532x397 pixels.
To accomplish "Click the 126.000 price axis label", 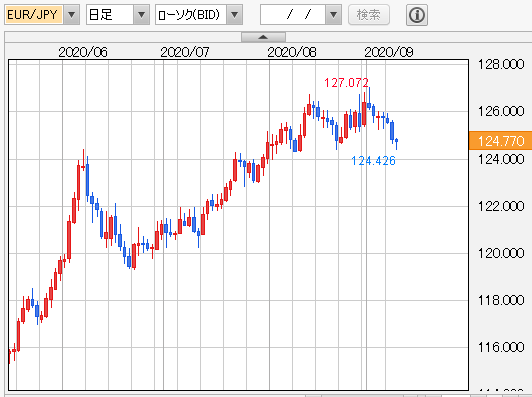I will (501, 111).
